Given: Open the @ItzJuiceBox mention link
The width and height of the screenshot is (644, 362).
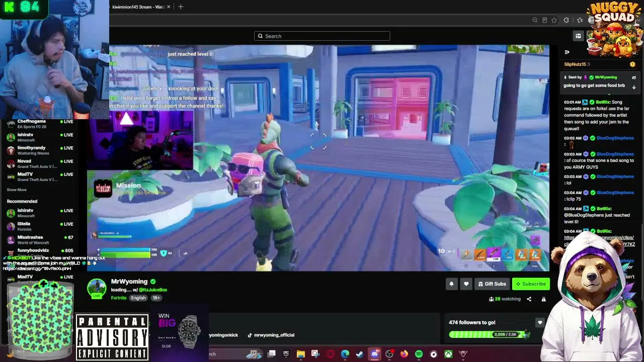Looking at the screenshot, I should [153, 290].
